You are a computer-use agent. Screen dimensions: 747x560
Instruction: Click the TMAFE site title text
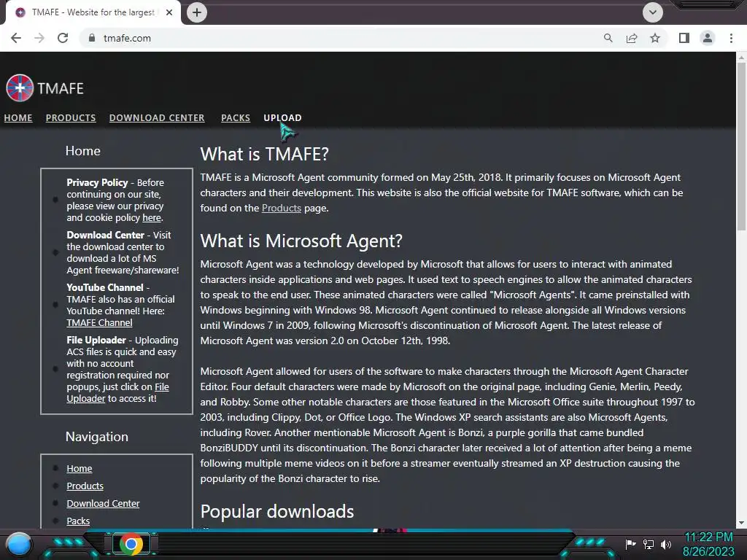(61, 88)
